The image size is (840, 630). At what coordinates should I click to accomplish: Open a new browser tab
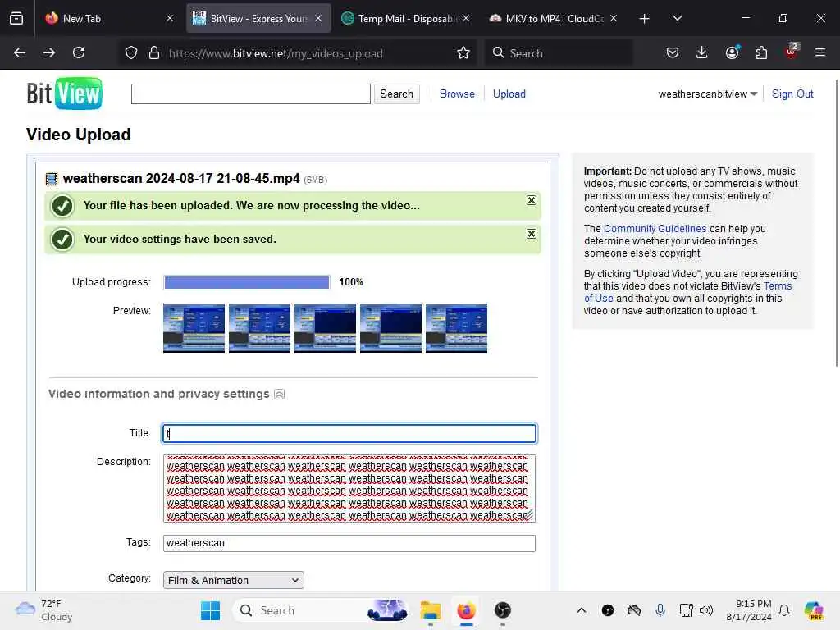pyautogui.click(x=645, y=19)
